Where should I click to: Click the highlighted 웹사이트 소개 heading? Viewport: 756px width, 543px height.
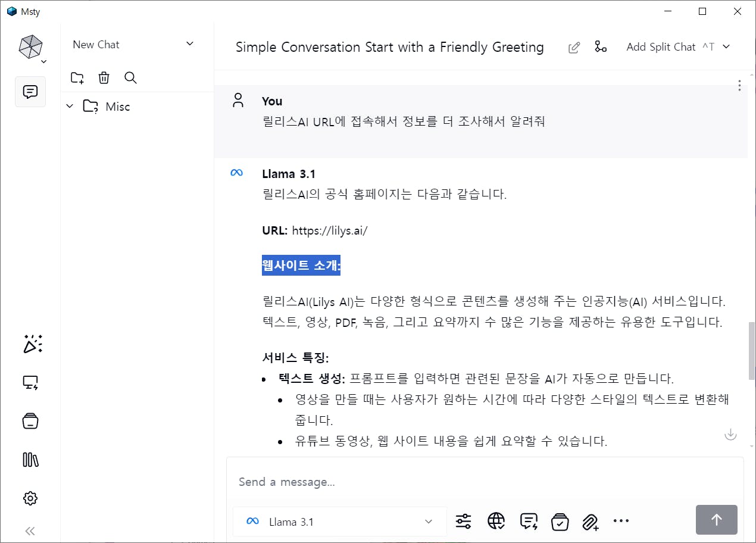point(301,266)
